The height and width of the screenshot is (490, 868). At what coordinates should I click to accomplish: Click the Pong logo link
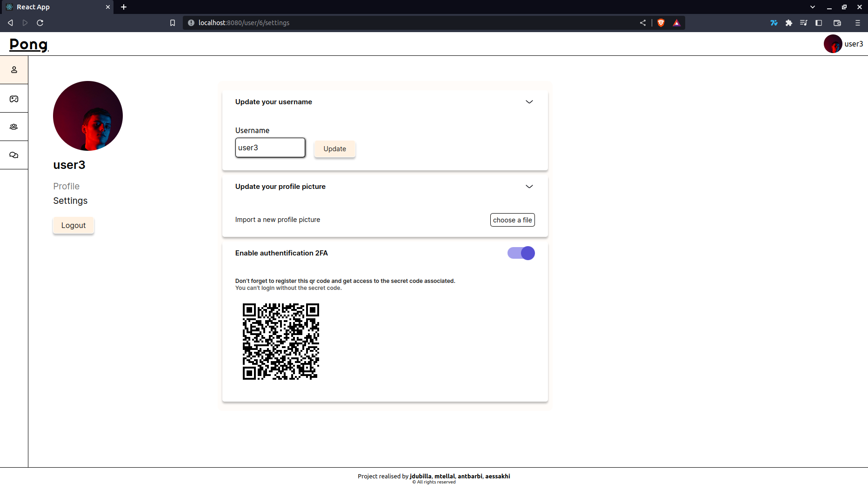pos(29,44)
